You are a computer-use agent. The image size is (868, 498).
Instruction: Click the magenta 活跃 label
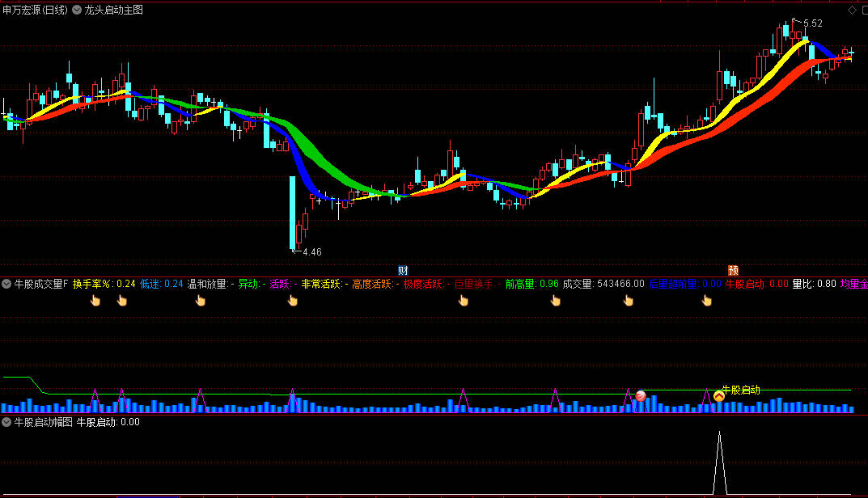click(x=280, y=284)
